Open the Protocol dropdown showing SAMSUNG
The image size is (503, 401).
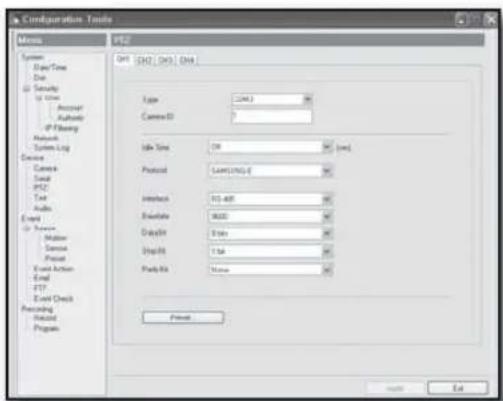[x=270, y=171]
